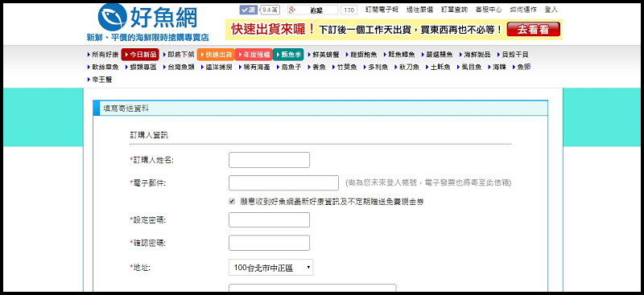The width and height of the screenshot is (644, 295).
Task: Click the 新鮮、平價的海鮮限時搶購專賣店 tagline
Action: click(x=147, y=38)
